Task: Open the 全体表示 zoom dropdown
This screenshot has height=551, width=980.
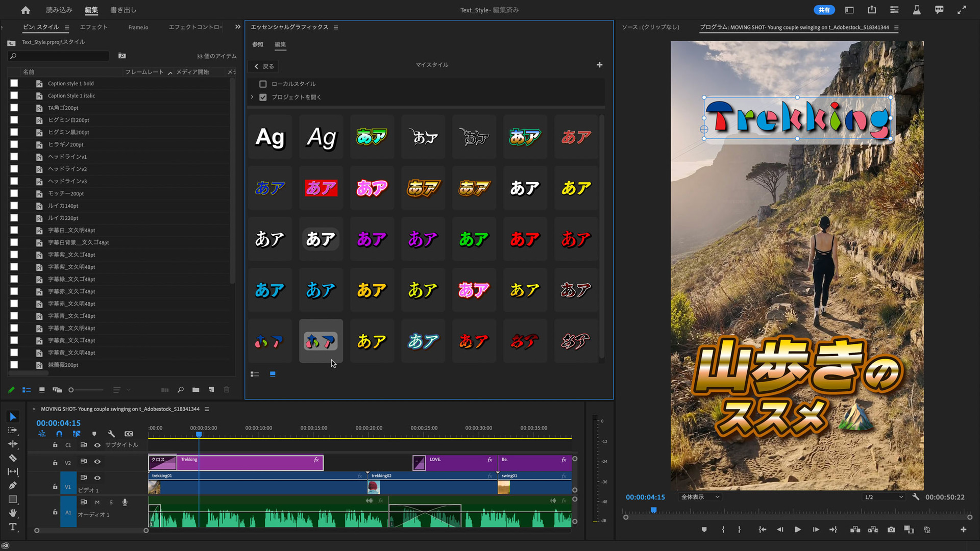Action: pyautogui.click(x=700, y=497)
